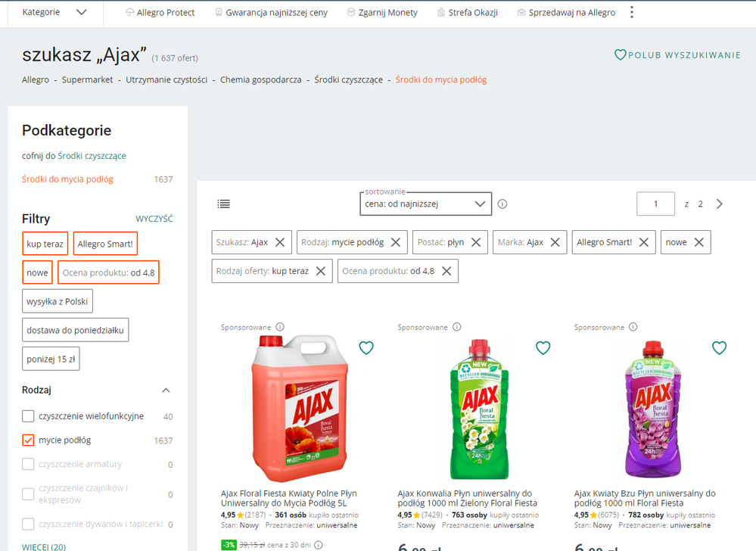
Task: Open 30-day price info icon
Action: 318,545
